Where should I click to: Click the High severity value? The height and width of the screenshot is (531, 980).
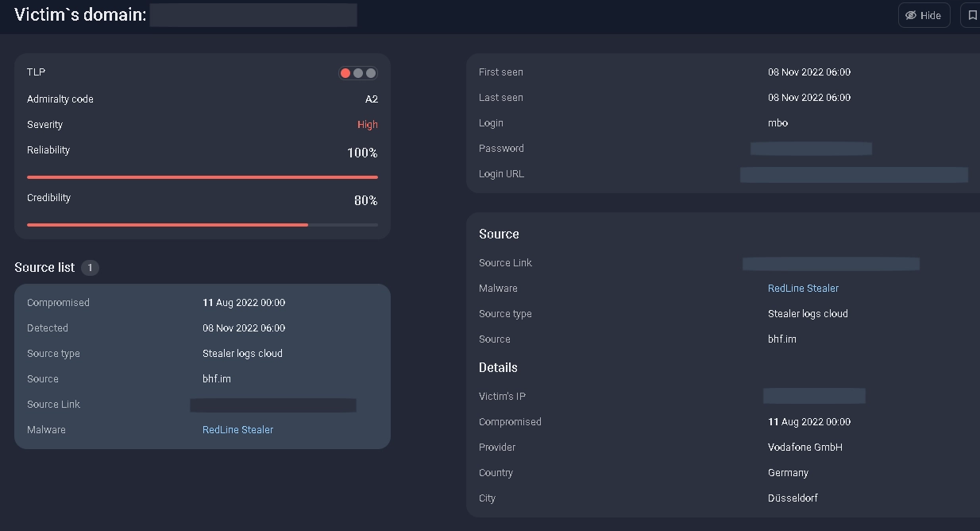coord(367,125)
